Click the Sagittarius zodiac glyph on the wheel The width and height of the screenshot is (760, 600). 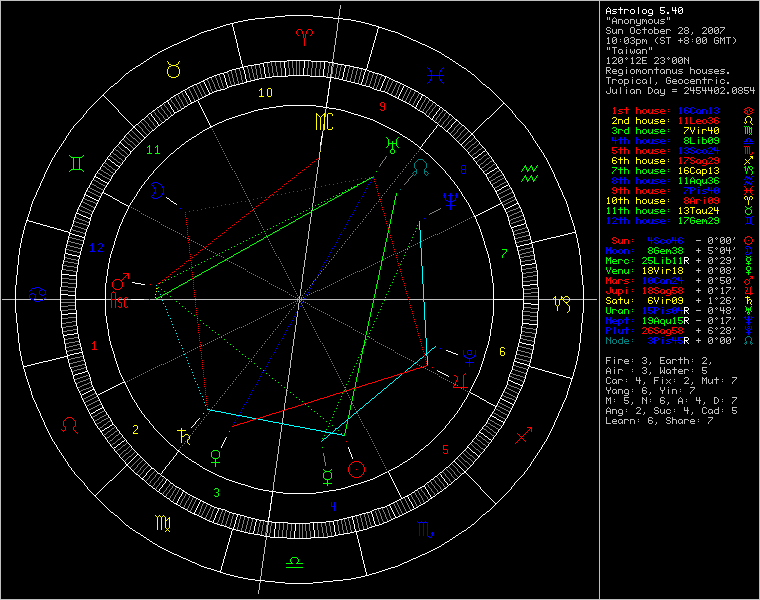[x=523, y=435]
